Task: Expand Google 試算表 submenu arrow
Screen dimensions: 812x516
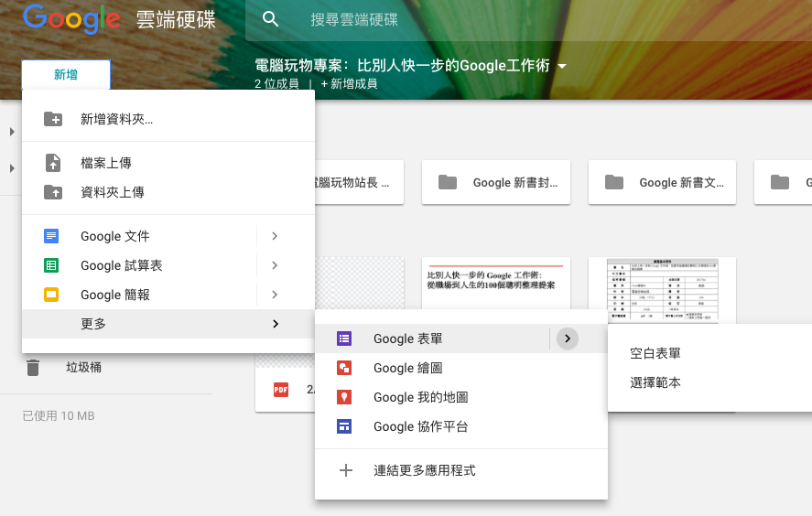Action: click(x=275, y=265)
